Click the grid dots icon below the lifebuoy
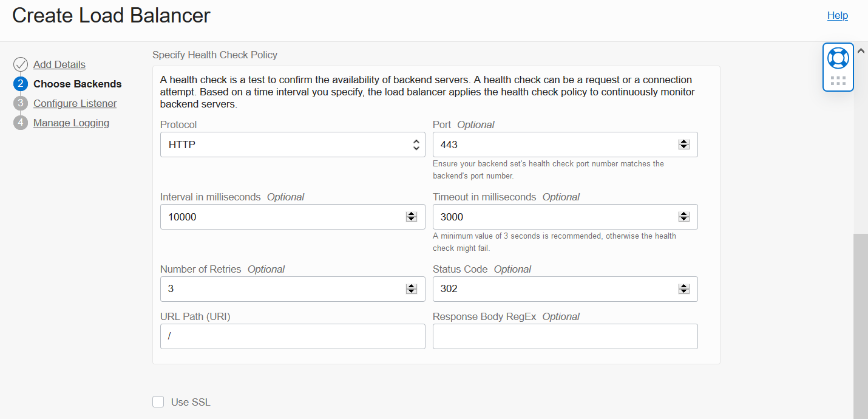Screen dimensions: 868x419 point(838,80)
